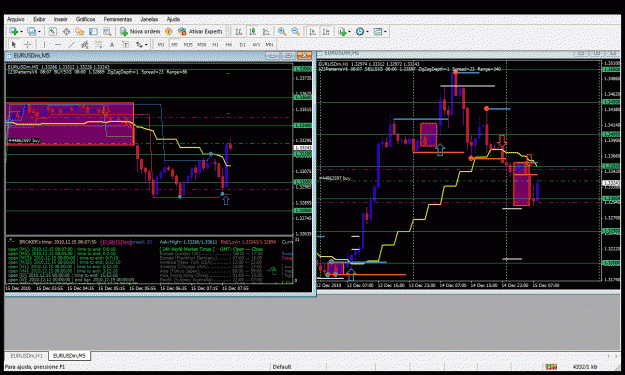625x375 pixels.
Task: Open the Indicators list icon
Action: tap(342, 31)
